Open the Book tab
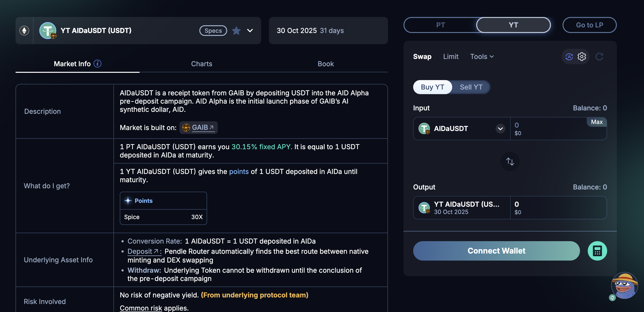The width and height of the screenshot is (644, 312). [x=325, y=64]
